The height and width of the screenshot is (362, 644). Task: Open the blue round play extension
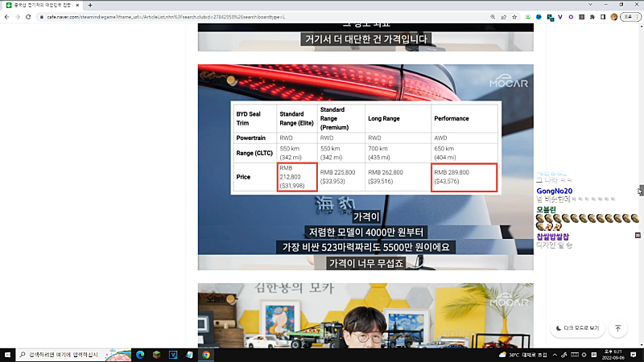[x=539, y=17]
